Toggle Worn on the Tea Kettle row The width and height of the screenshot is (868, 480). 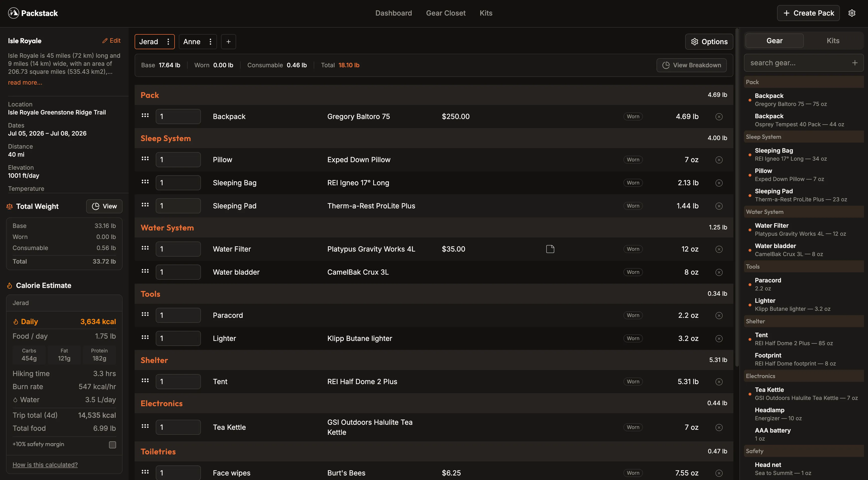(633, 428)
